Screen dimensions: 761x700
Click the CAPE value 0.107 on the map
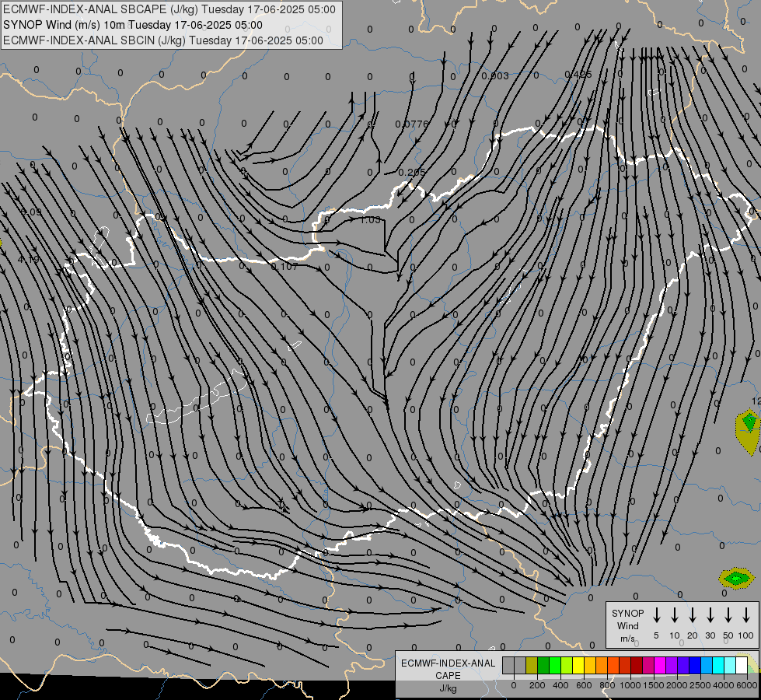[x=285, y=266]
